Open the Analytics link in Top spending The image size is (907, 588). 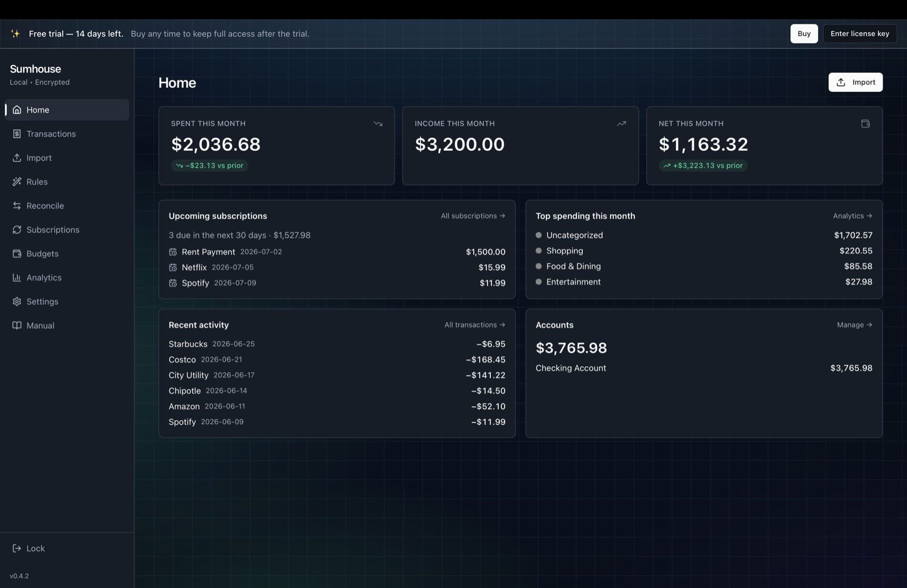click(853, 216)
